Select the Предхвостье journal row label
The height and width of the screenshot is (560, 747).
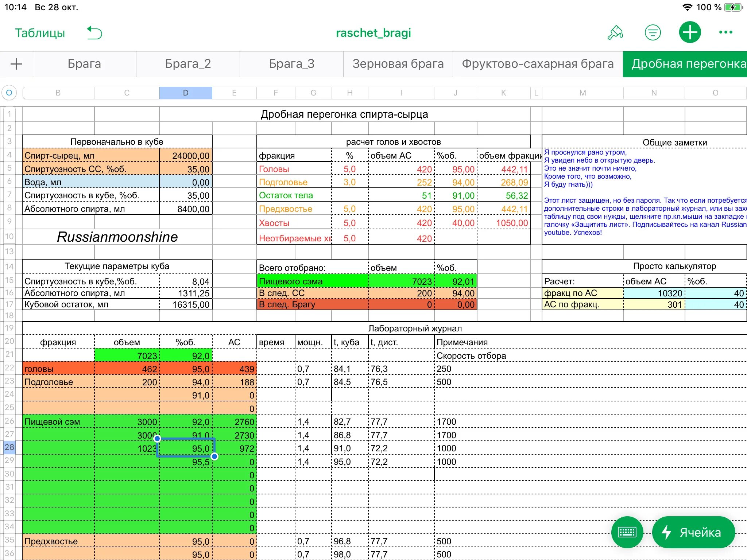pos(58,541)
